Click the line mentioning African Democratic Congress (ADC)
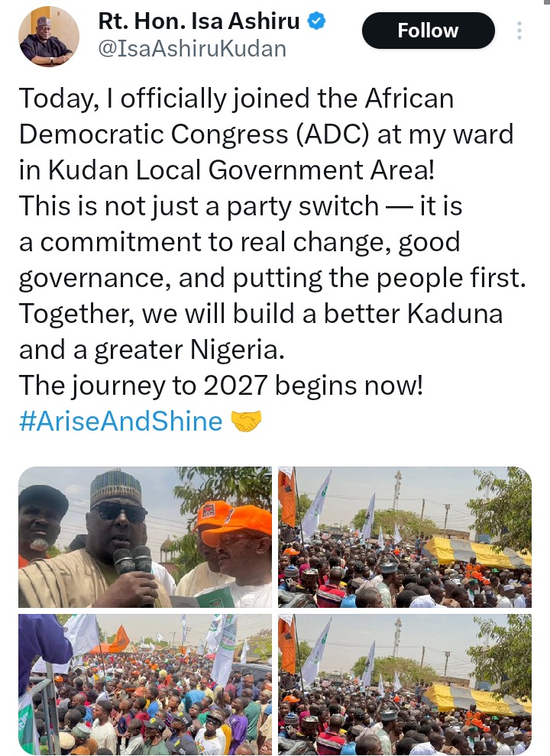 (266, 134)
